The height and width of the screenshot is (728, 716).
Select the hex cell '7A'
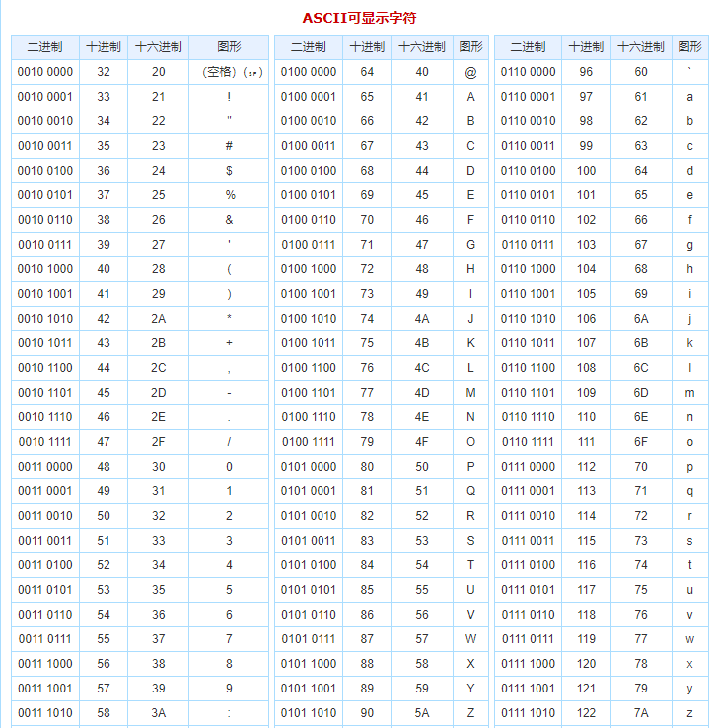pyautogui.click(x=641, y=712)
